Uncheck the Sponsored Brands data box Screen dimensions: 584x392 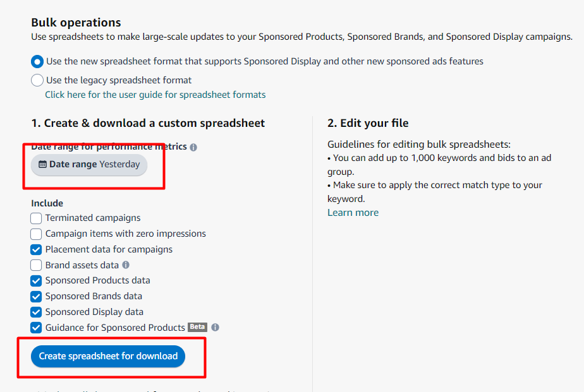pyautogui.click(x=36, y=296)
